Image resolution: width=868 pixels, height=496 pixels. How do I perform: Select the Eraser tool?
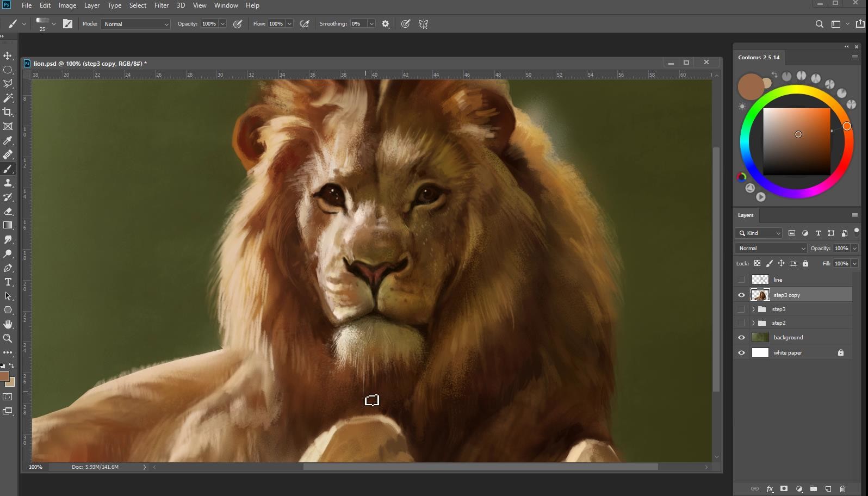click(x=8, y=212)
